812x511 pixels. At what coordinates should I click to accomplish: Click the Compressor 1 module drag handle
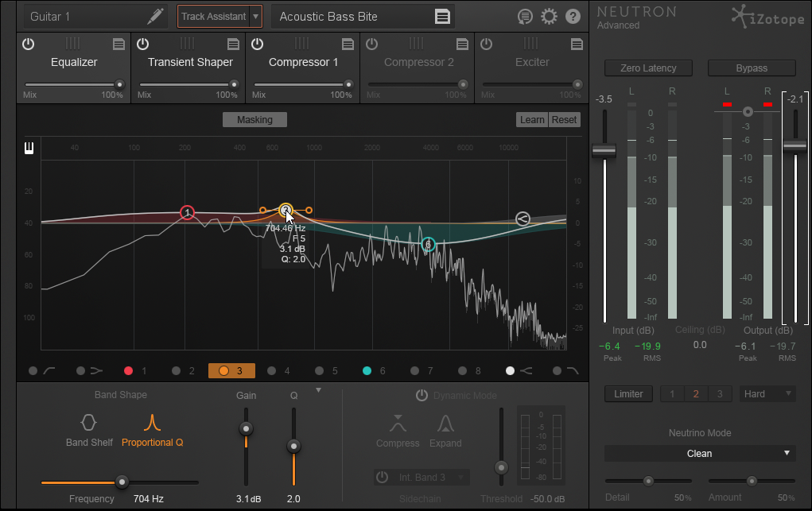pyautogui.click(x=301, y=44)
